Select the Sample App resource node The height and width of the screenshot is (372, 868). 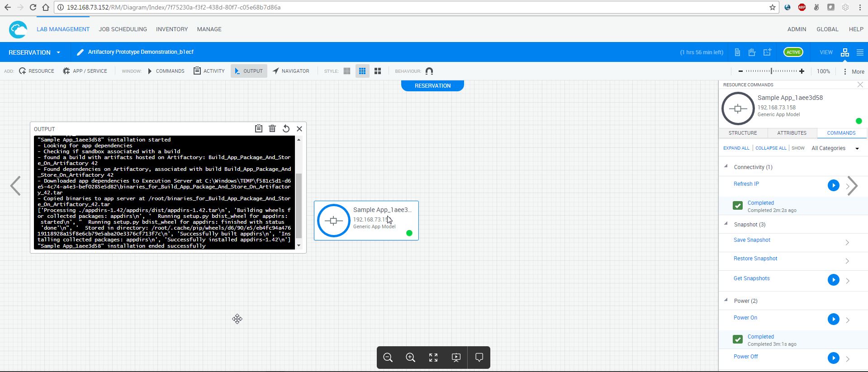366,221
